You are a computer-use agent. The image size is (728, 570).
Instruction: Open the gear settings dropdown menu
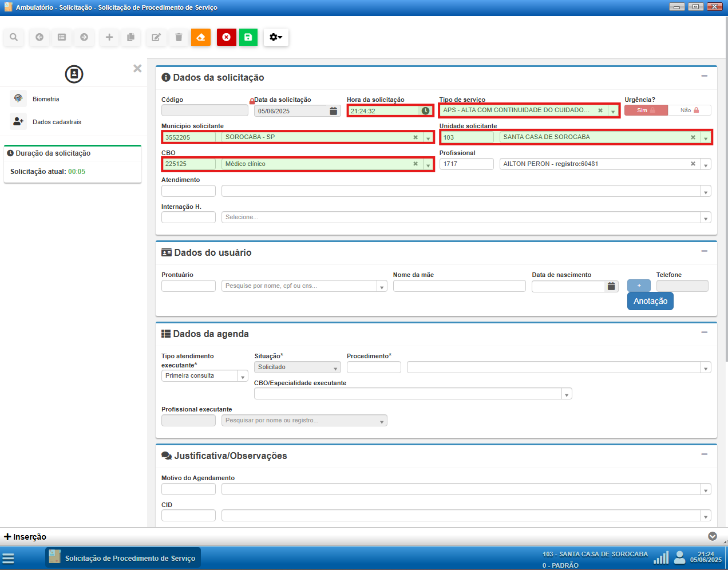click(x=276, y=37)
